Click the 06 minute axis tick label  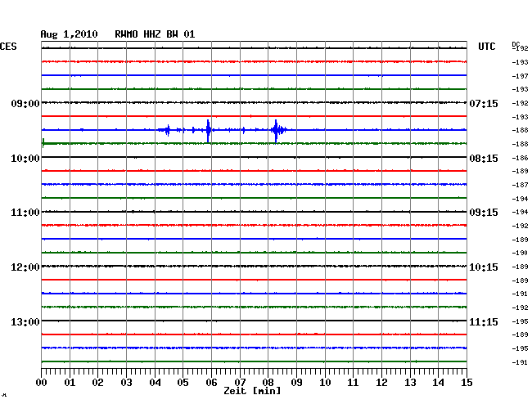coord(211,383)
